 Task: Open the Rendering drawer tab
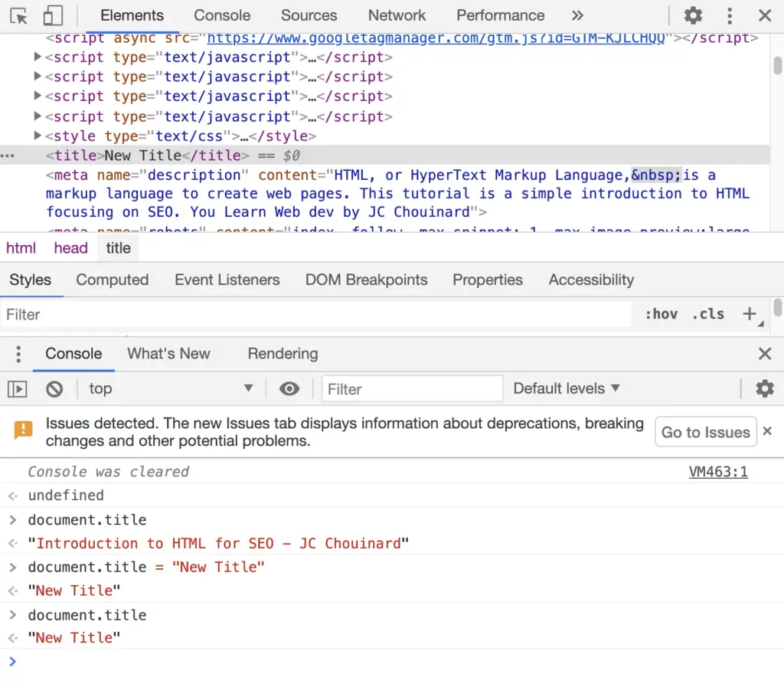coord(283,354)
